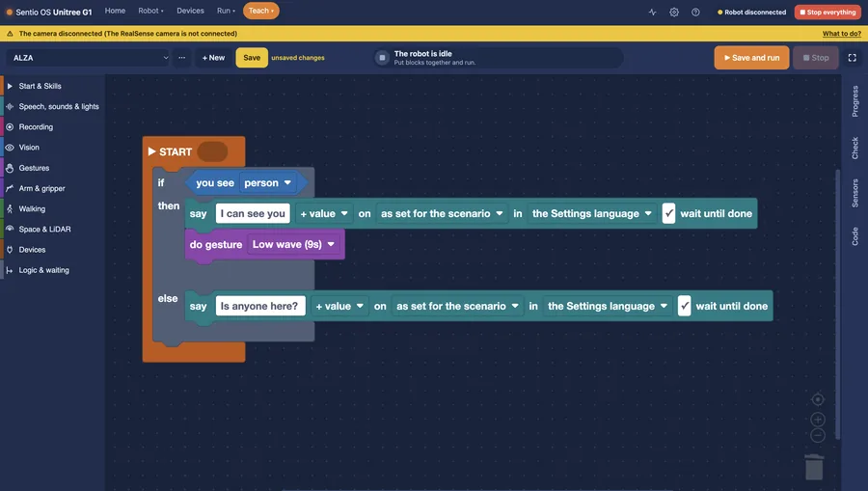Open 'the Settings language' in else say block

608,306
